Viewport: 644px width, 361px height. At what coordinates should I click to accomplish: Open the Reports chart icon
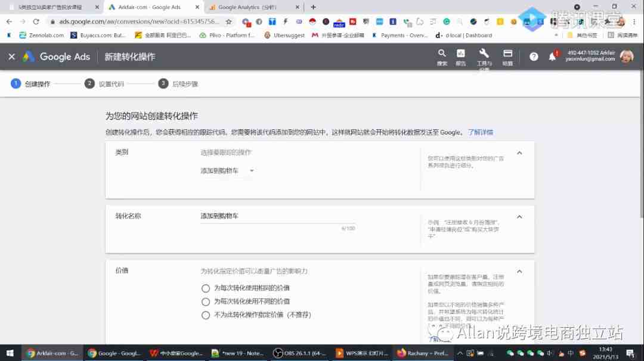click(x=460, y=54)
